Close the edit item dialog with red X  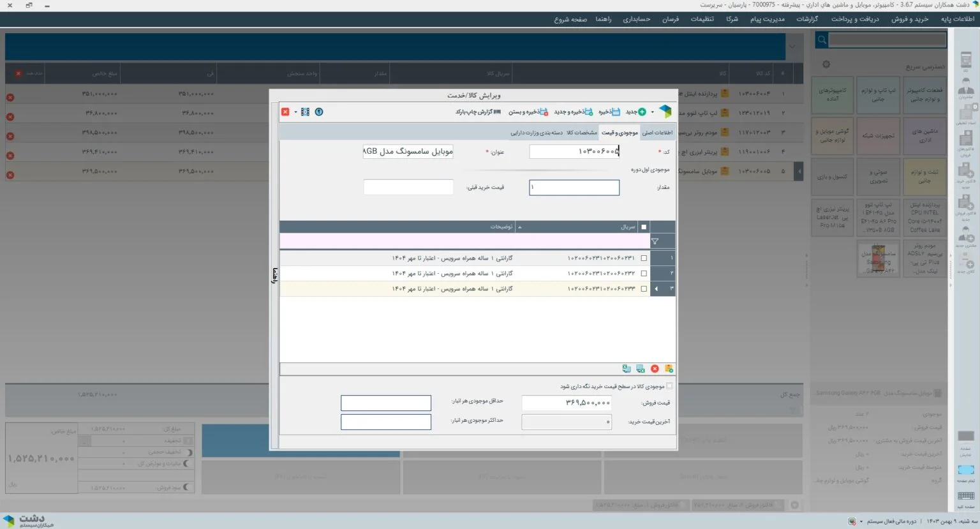285,112
